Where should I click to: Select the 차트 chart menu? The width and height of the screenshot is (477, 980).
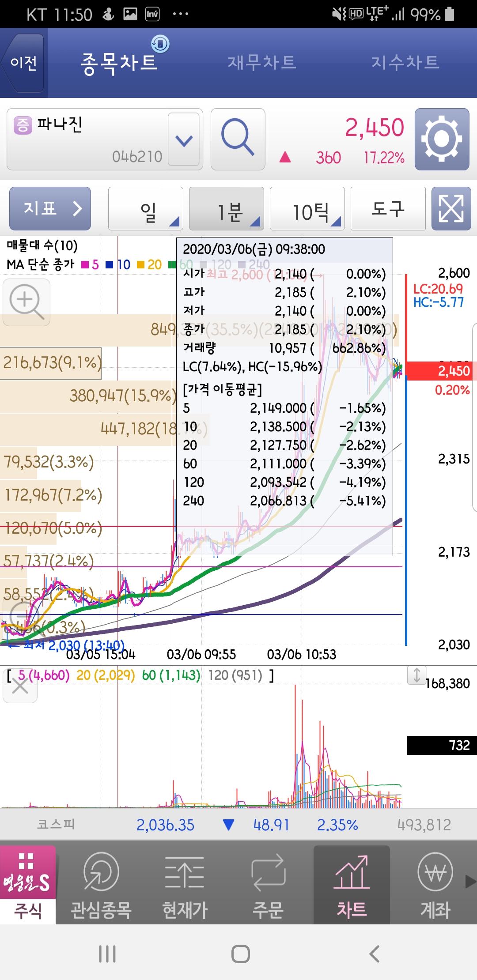tap(352, 885)
